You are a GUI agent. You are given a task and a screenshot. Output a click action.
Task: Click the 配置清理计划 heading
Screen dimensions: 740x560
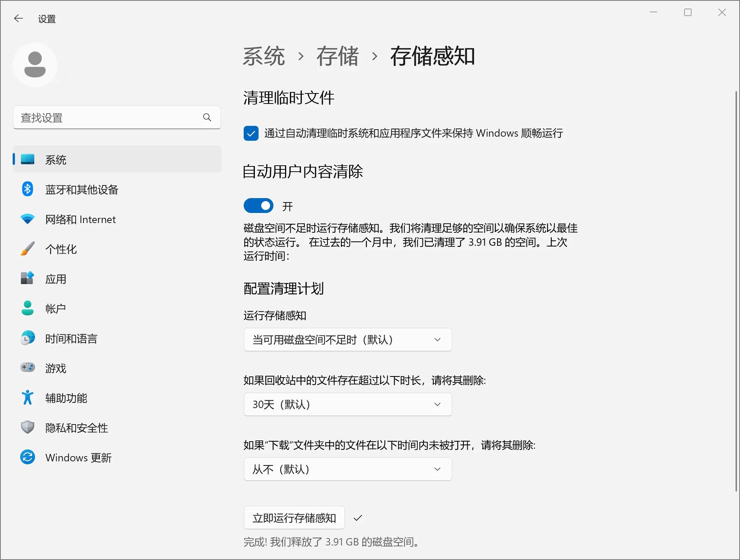click(284, 289)
